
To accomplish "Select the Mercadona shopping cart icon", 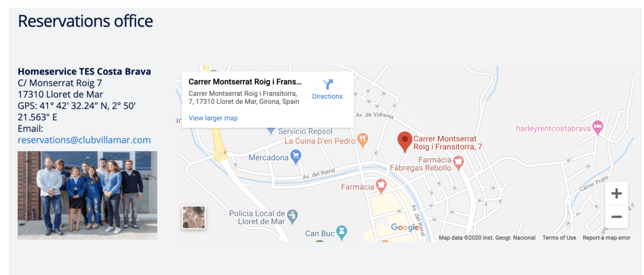I will click(295, 157).
